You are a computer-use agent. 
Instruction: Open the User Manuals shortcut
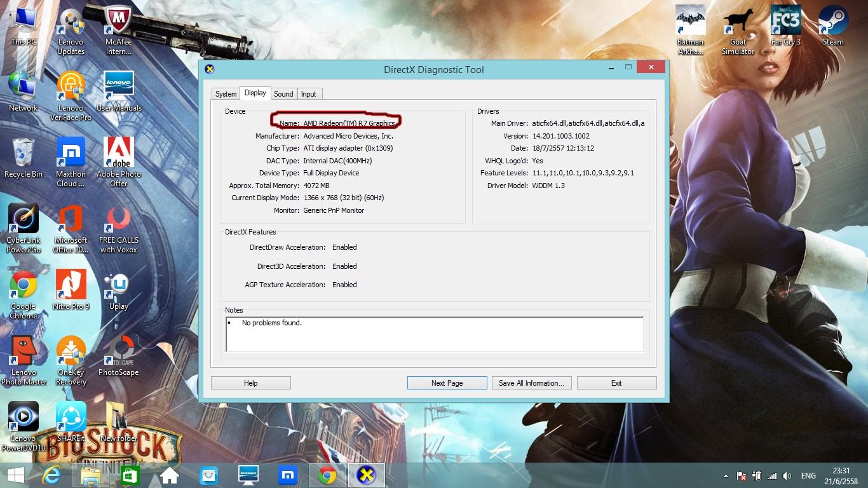(x=119, y=92)
